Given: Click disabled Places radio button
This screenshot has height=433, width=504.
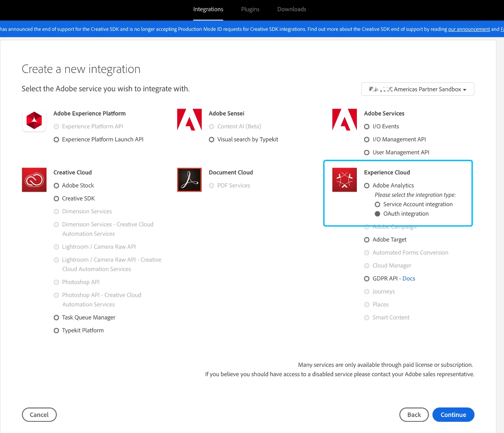Looking at the screenshot, I should click(x=367, y=305).
